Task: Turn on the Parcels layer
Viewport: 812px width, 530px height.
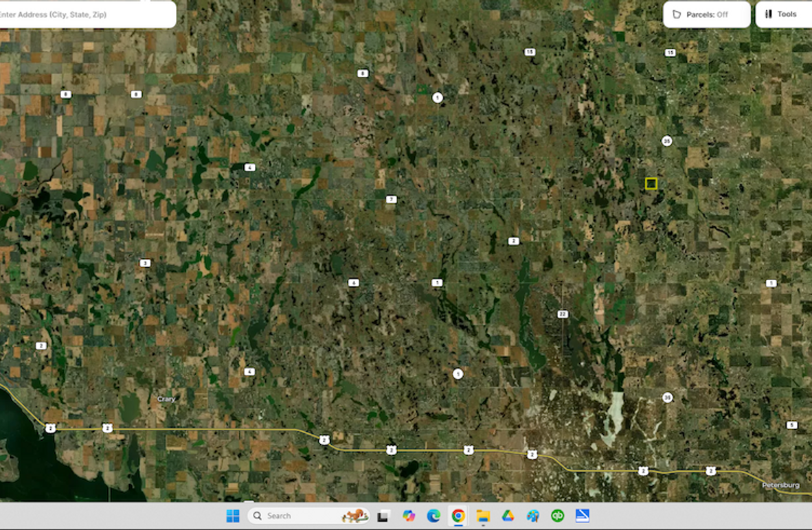Action: (x=706, y=14)
